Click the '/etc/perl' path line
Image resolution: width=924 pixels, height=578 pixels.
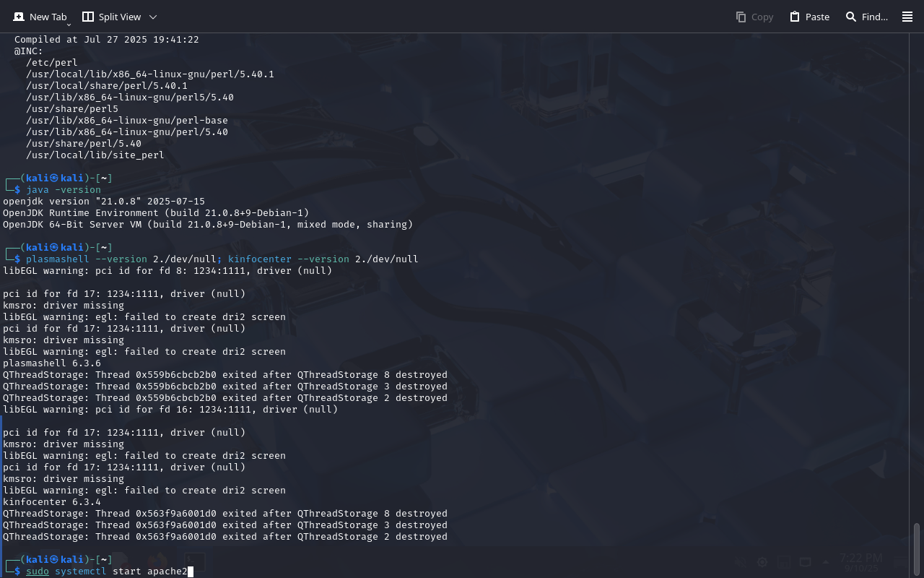click(x=52, y=63)
